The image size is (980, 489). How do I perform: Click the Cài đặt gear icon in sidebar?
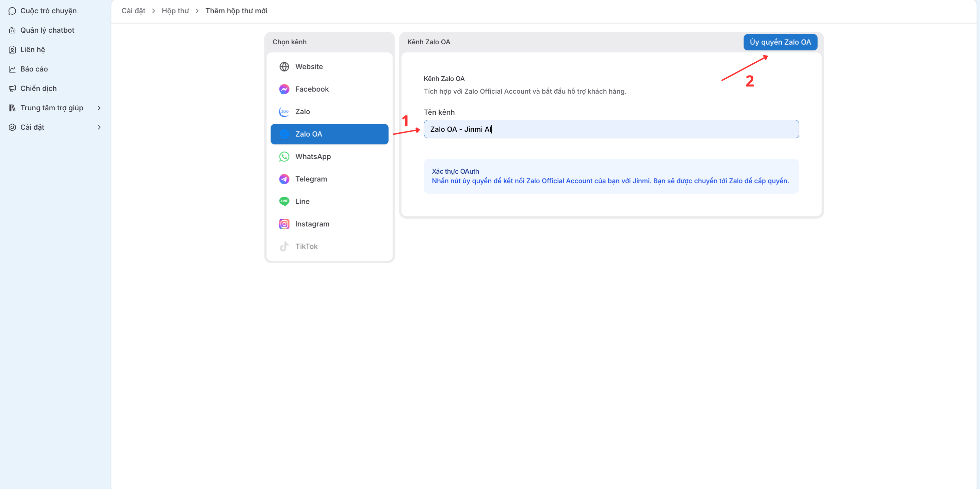[12, 127]
